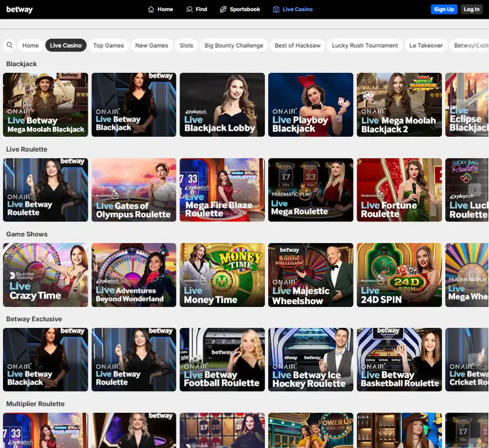Open Live Betway Football Roulette
This screenshot has height=448, width=489.
pyautogui.click(x=222, y=360)
